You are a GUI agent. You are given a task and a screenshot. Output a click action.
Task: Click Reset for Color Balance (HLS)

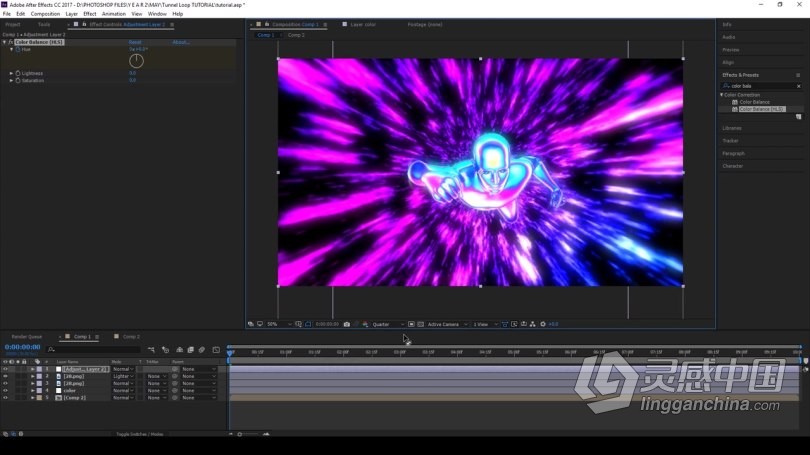[x=135, y=42]
